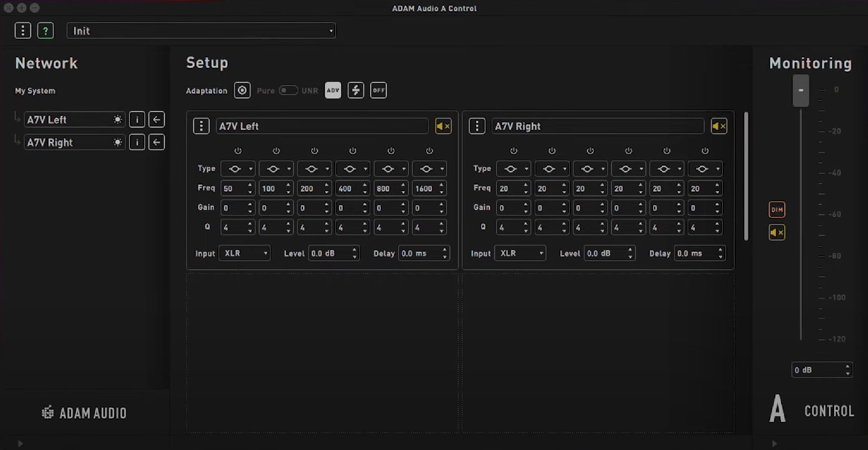Open the A7V Right panel options menu
Image resolution: width=868 pixels, height=450 pixels.
click(477, 126)
